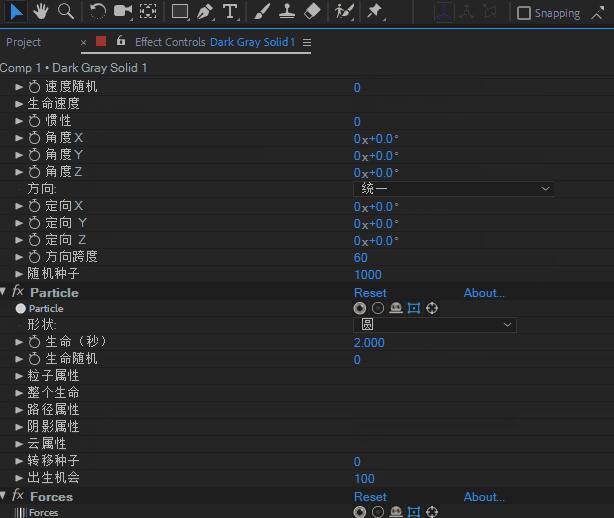
Task: Select the Zoom magnifier tool
Action: point(65,11)
